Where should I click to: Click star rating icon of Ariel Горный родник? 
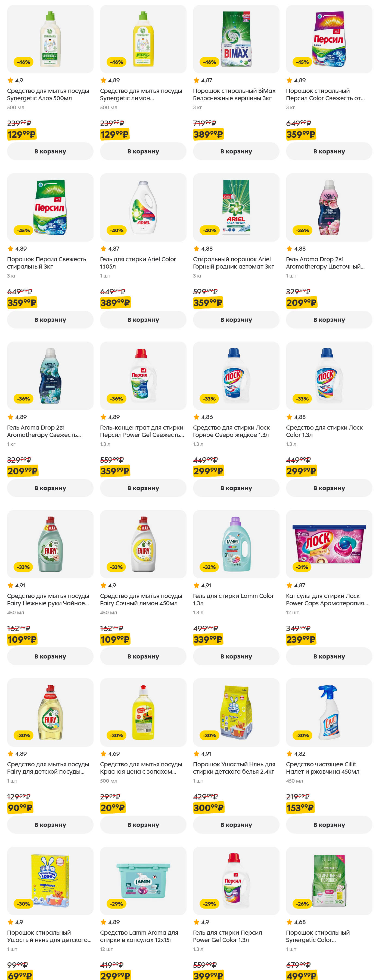(197, 249)
